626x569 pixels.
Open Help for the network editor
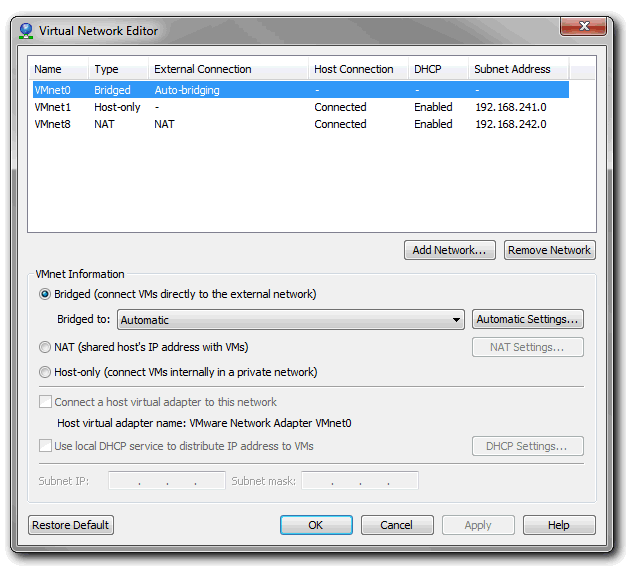pos(559,525)
